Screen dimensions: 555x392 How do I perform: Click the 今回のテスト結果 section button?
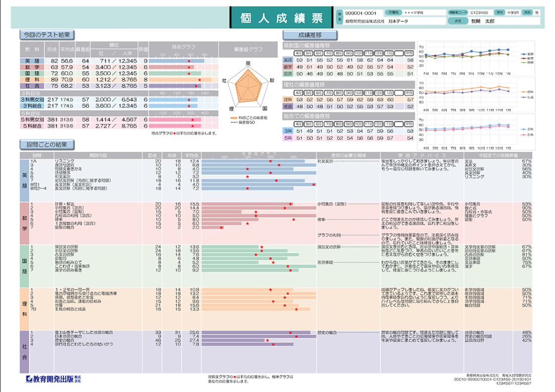point(47,35)
